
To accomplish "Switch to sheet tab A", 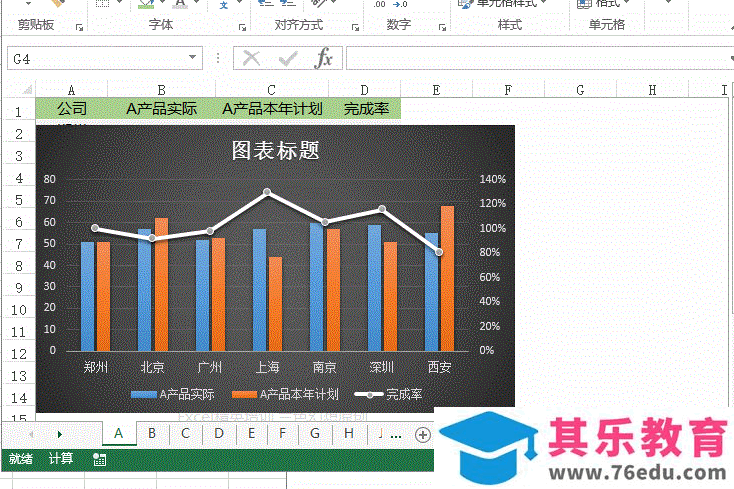I will (x=119, y=433).
